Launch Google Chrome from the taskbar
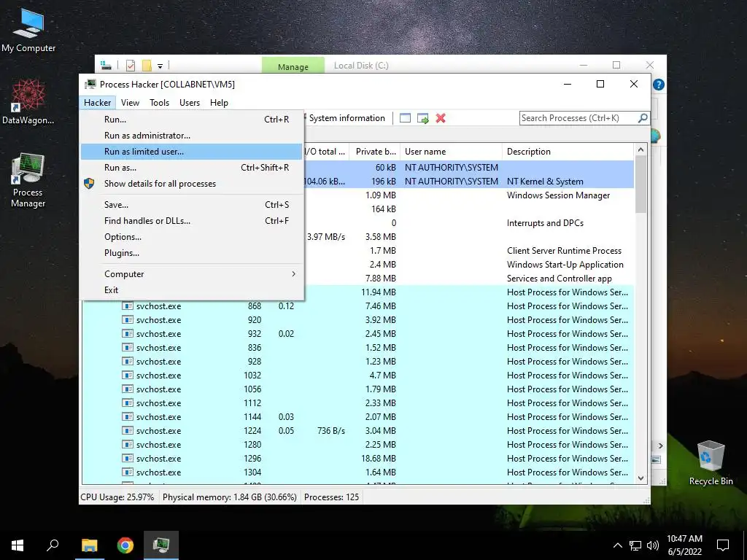Viewport: 747px width, 560px height. click(125, 545)
